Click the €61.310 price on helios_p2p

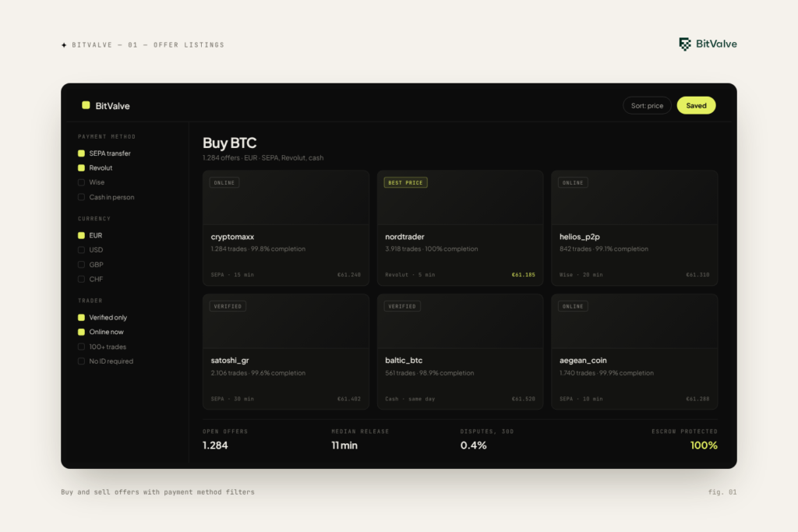click(x=697, y=275)
